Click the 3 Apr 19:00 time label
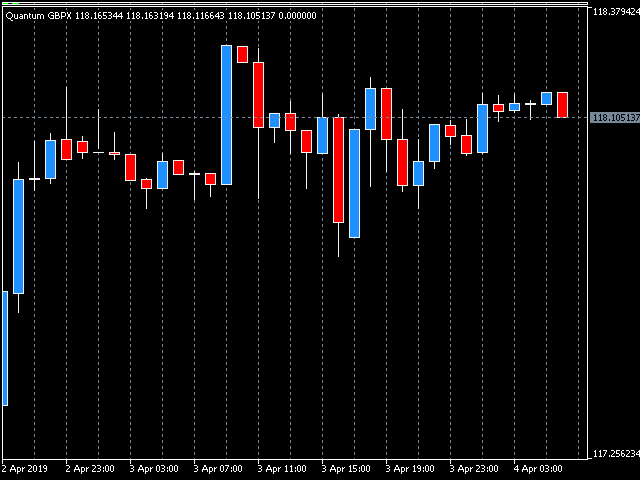The width and height of the screenshot is (640, 480). [410, 469]
